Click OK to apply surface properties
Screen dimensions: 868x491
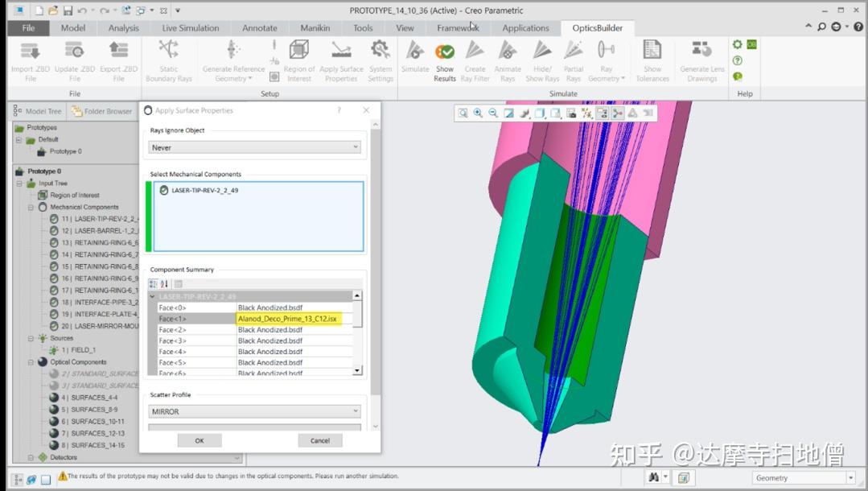[199, 440]
